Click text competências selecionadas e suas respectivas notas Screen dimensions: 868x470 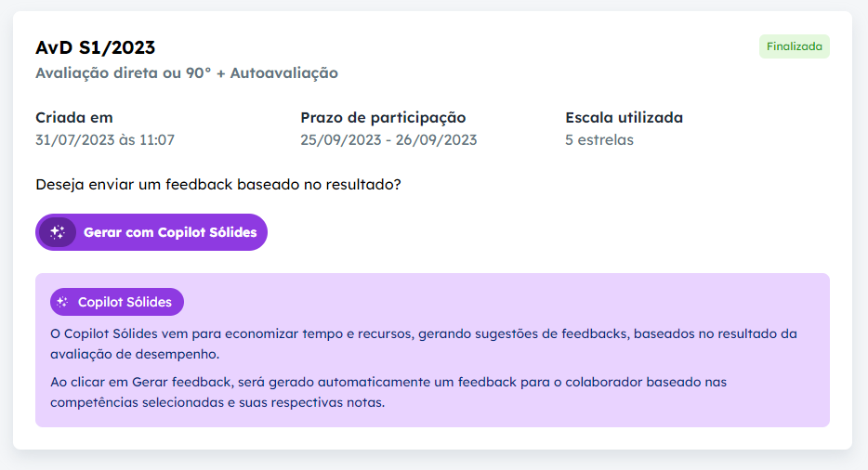217,402
